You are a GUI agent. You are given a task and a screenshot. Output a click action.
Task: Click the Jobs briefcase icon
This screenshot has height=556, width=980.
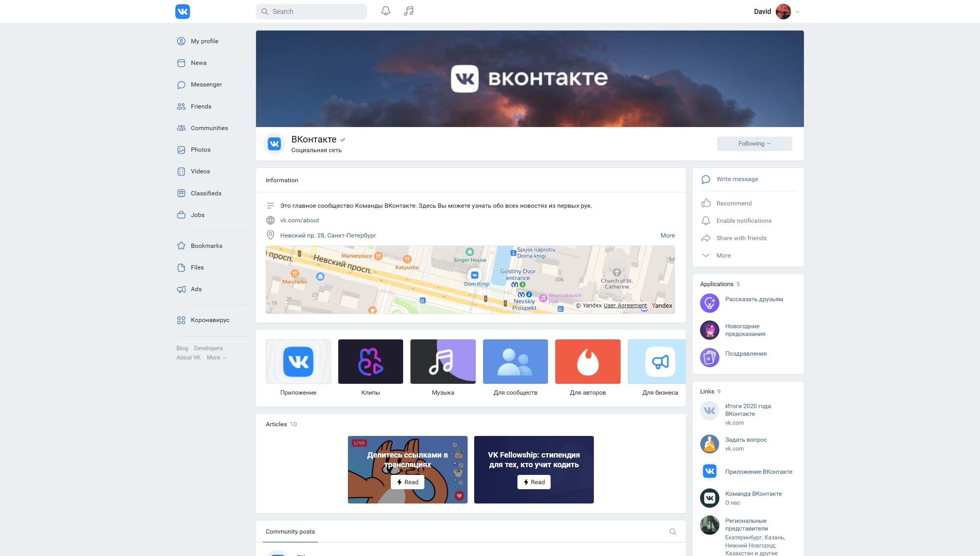(x=181, y=215)
